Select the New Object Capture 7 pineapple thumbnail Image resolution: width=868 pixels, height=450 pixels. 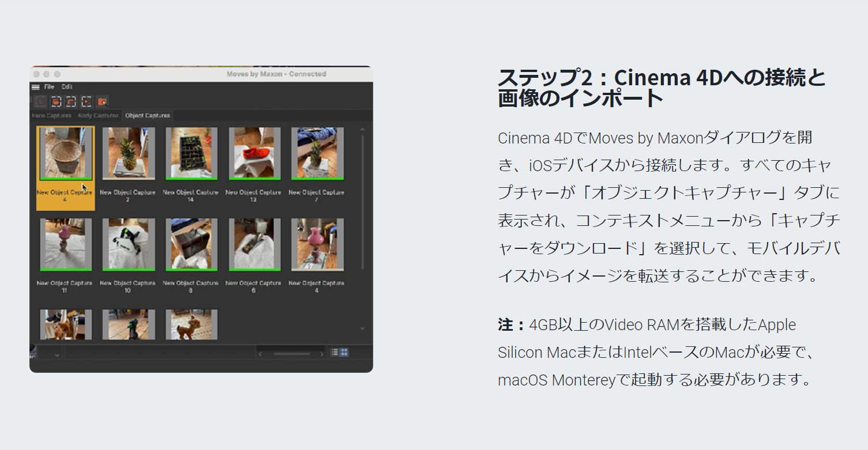click(317, 154)
